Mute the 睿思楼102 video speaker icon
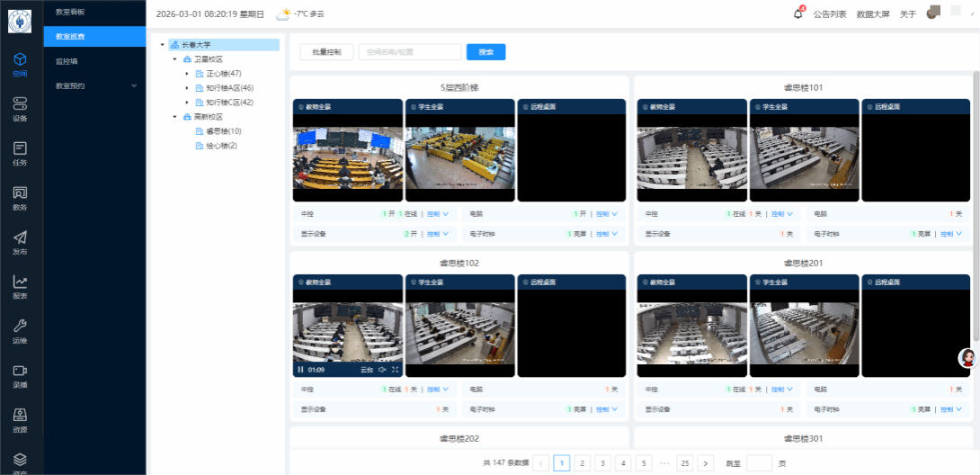The width and height of the screenshot is (980, 475). click(382, 370)
